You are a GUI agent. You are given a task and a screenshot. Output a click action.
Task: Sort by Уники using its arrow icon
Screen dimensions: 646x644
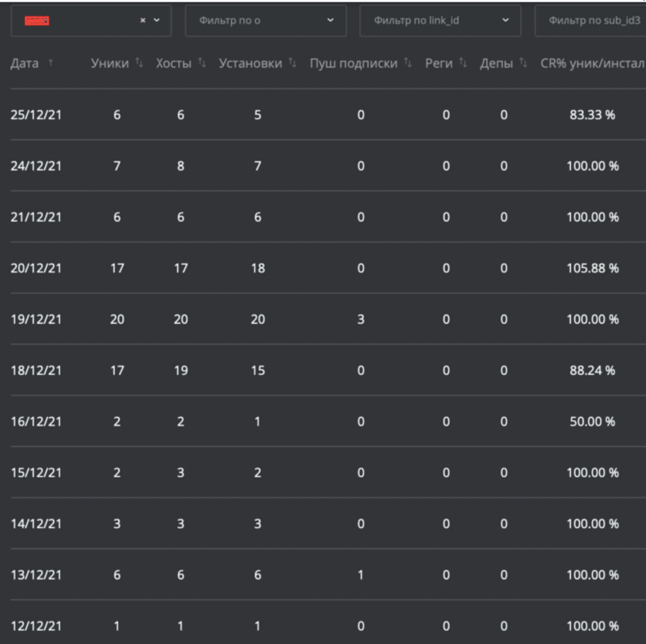pyautogui.click(x=139, y=63)
